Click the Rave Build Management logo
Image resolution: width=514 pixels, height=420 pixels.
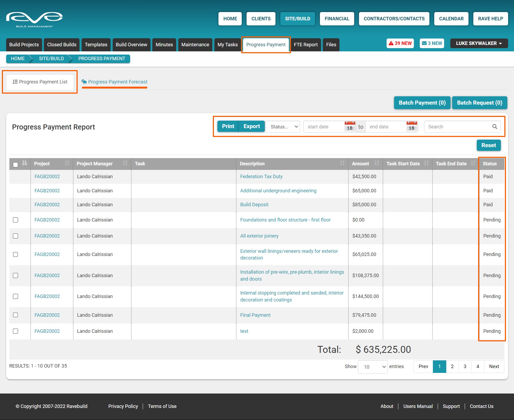pyautogui.click(x=34, y=19)
